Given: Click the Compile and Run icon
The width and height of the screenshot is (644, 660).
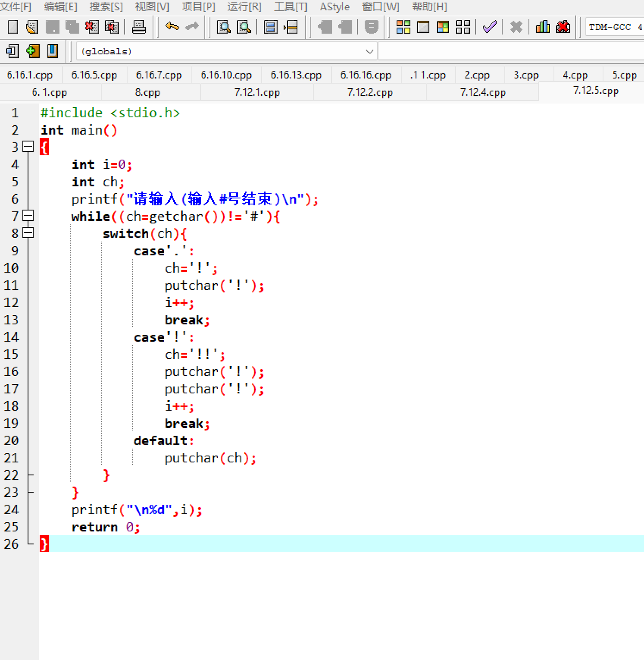Looking at the screenshot, I should [x=443, y=27].
